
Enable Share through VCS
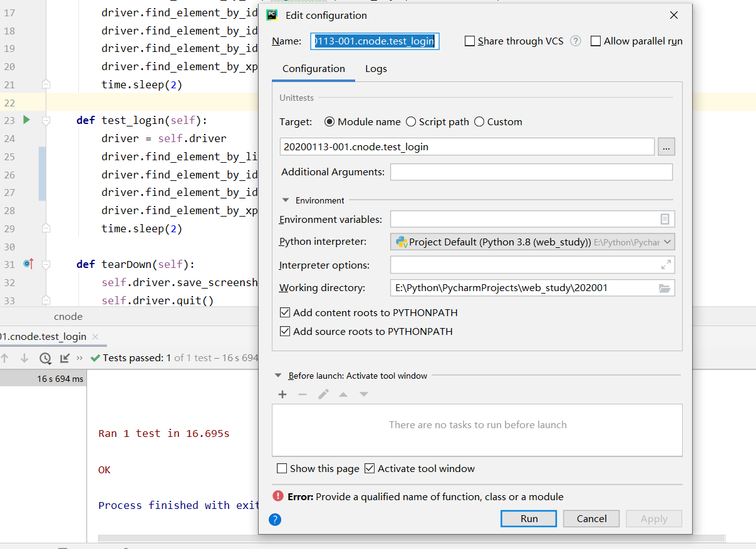pyautogui.click(x=470, y=41)
